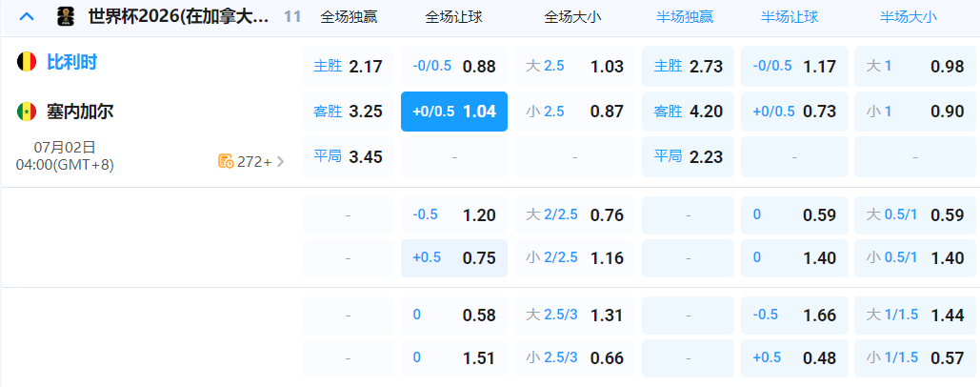The height and width of the screenshot is (387, 980).
Task: Pick 小 2.5 at 0.87
Action: click(x=574, y=112)
